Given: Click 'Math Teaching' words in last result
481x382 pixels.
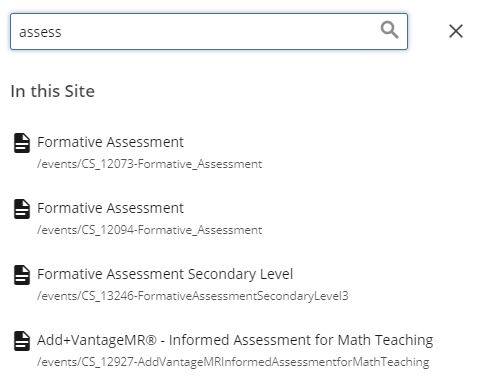Looking at the screenshot, I should click(385, 340).
